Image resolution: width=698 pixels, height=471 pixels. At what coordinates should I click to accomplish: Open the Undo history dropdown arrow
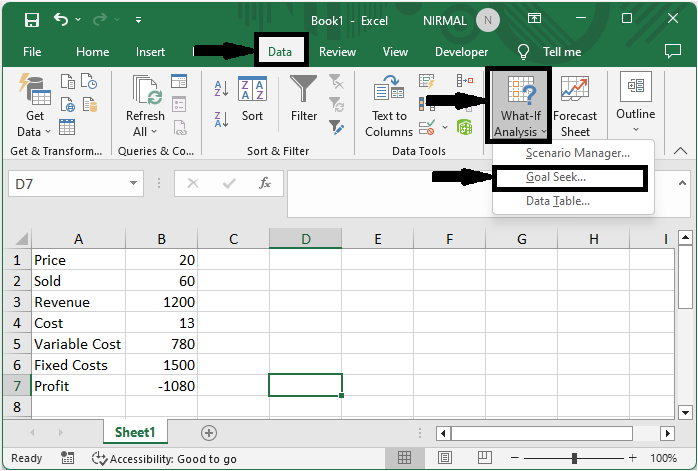[78, 20]
